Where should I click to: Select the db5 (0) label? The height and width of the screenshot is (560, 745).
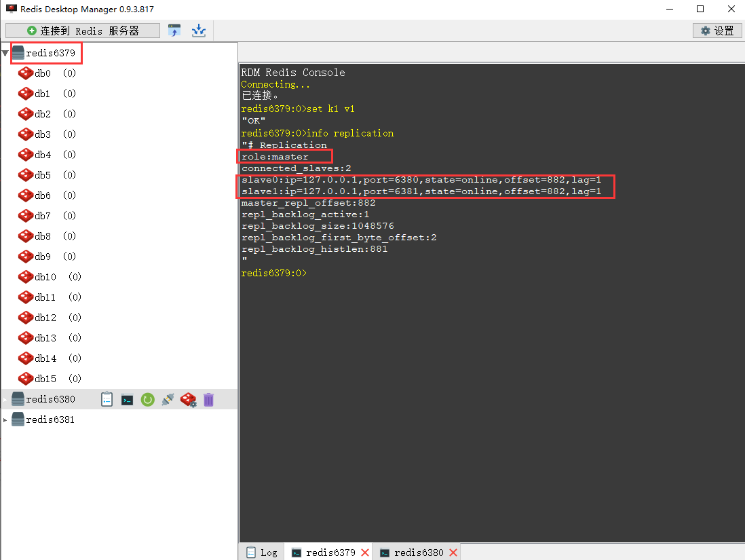(x=55, y=175)
